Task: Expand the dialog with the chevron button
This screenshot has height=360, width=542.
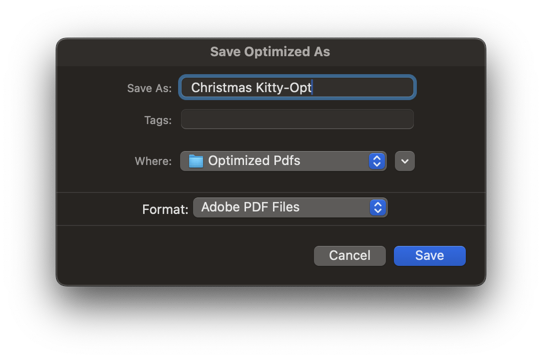Action: [405, 161]
